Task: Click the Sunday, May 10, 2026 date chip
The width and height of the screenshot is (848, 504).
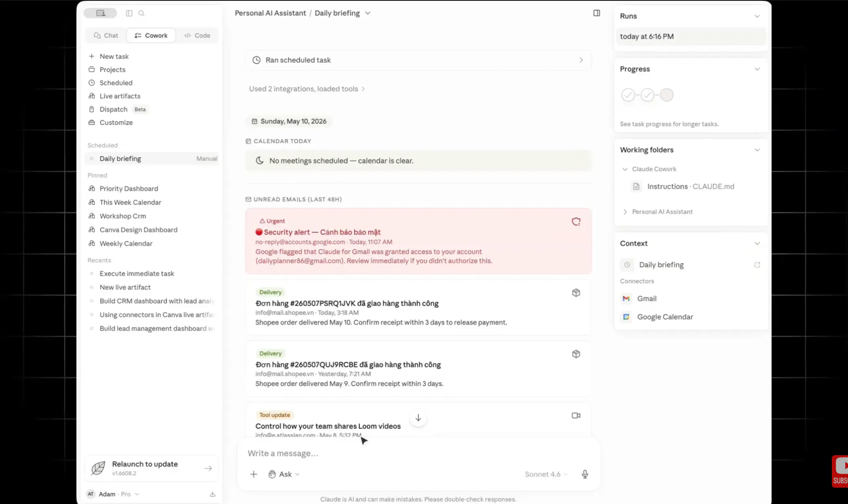Action: tap(289, 121)
